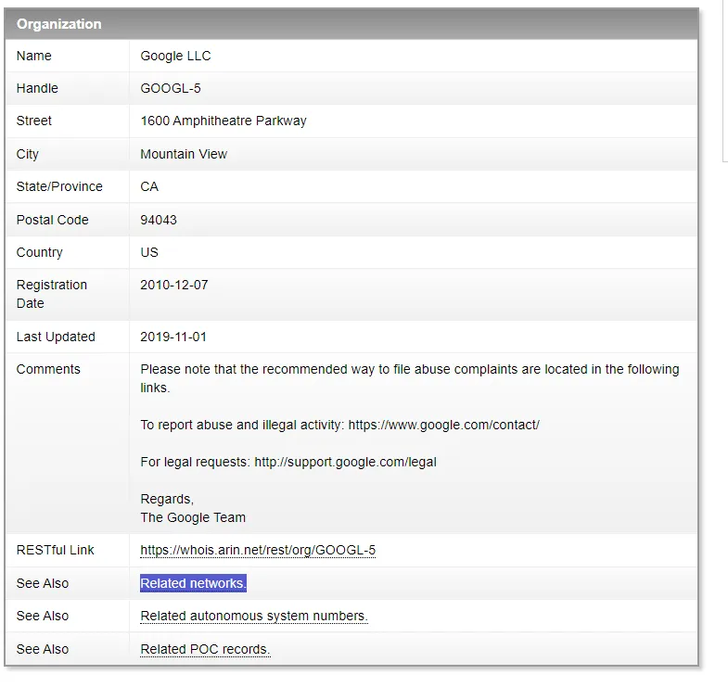Click the City row label
Screen dimensions: 728x700
point(28,154)
